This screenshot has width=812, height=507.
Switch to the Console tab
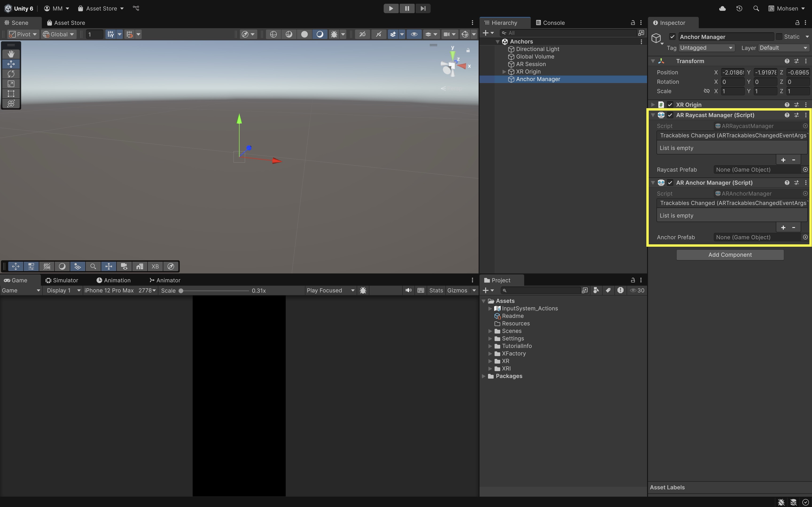[x=550, y=23]
